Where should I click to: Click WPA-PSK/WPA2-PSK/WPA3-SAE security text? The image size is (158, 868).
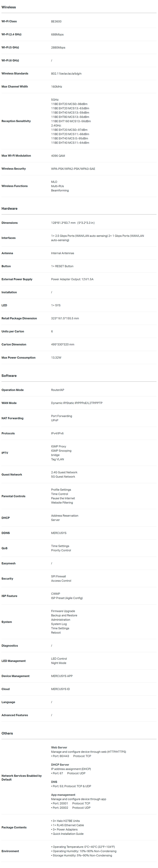tap(73, 169)
